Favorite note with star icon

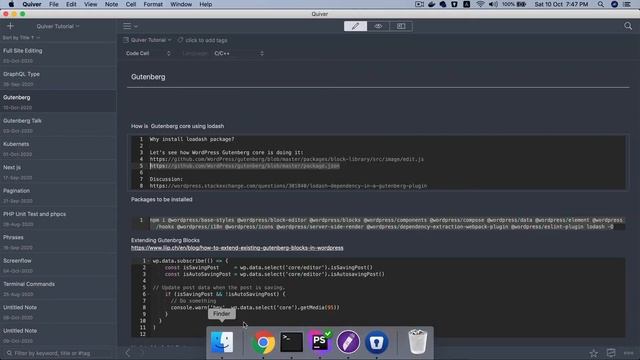pos(593,353)
